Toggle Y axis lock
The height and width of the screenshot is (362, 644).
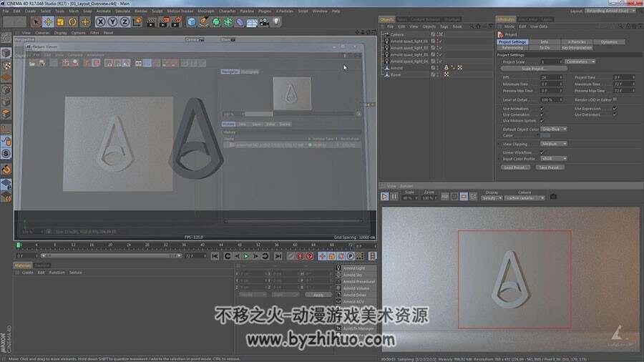pos(112,21)
